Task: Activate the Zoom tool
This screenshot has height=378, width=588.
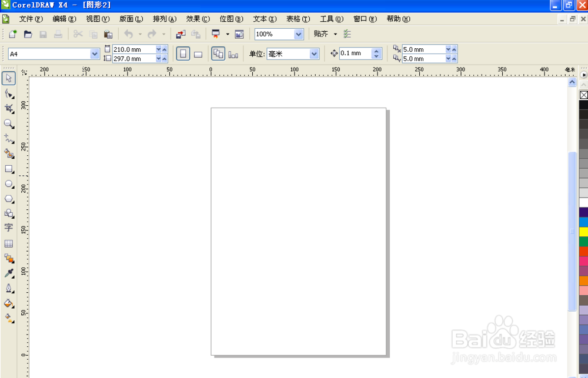Action: (x=9, y=124)
